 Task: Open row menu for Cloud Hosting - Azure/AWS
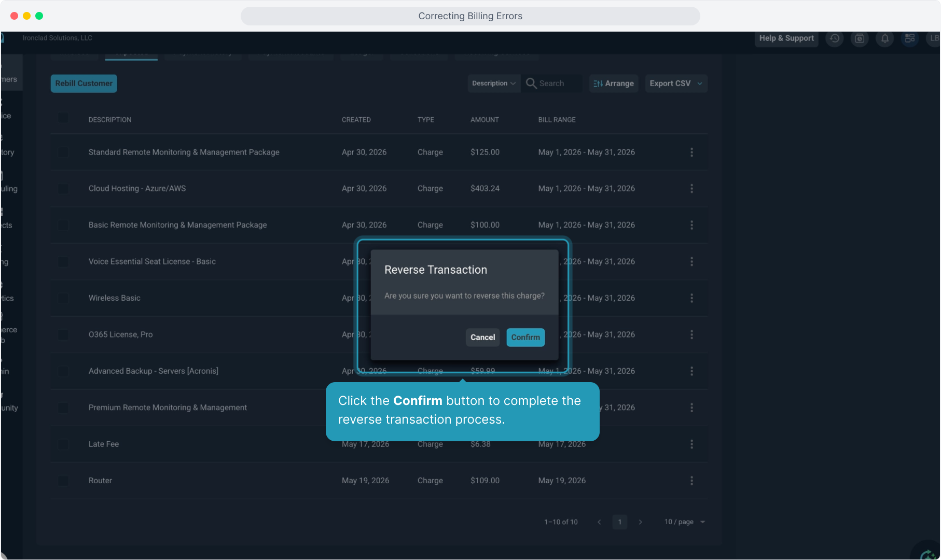pos(691,189)
